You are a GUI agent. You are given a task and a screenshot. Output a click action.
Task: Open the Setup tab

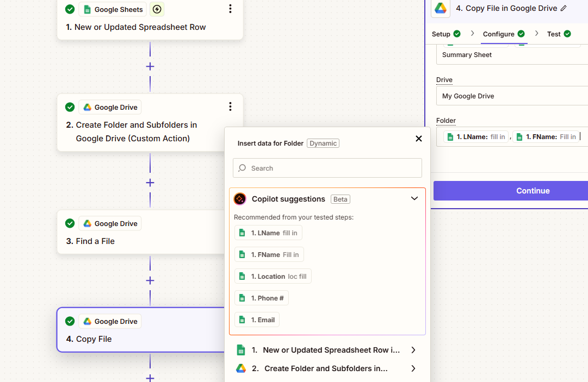(x=446, y=34)
